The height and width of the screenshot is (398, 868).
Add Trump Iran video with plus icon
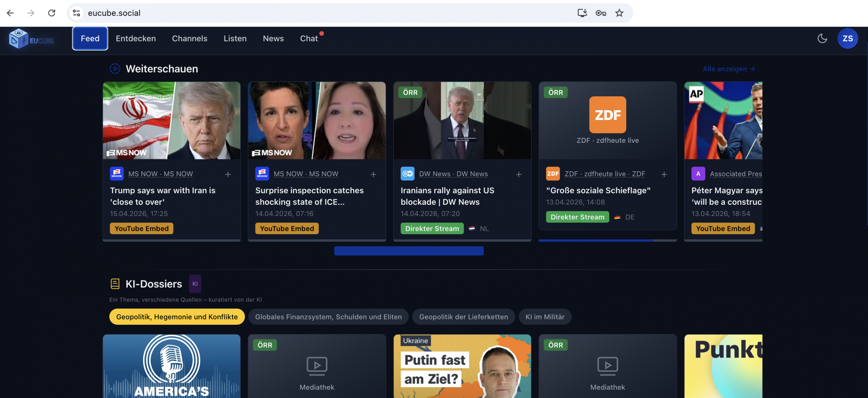(x=228, y=174)
